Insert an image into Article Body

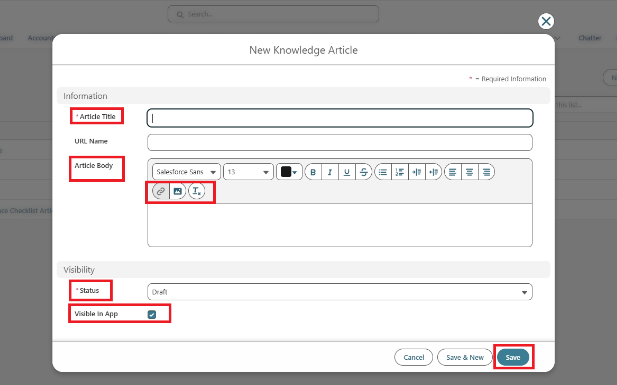(x=177, y=191)
